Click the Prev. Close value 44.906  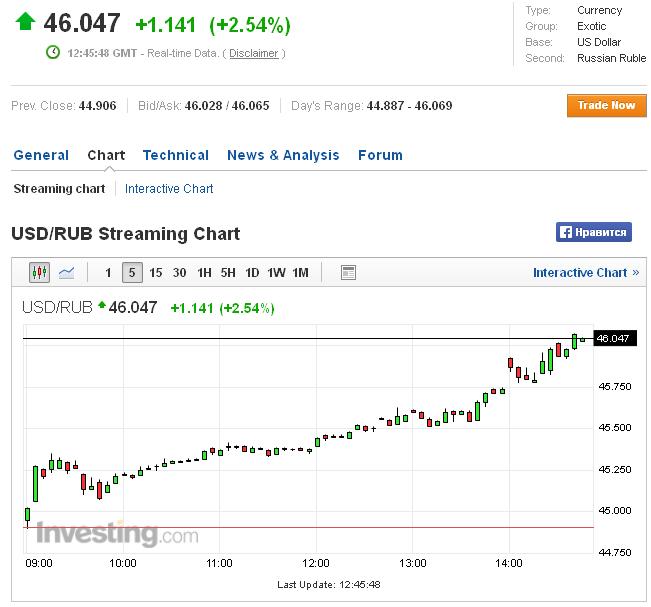click(98, 106)
